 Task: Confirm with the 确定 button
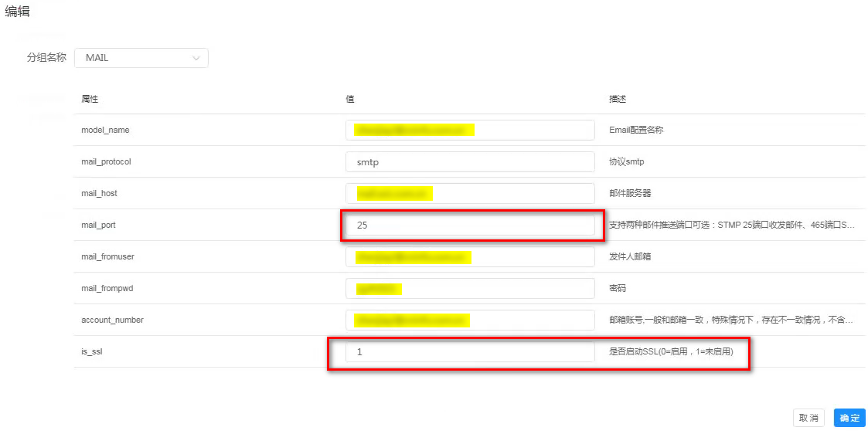[849, 418]
